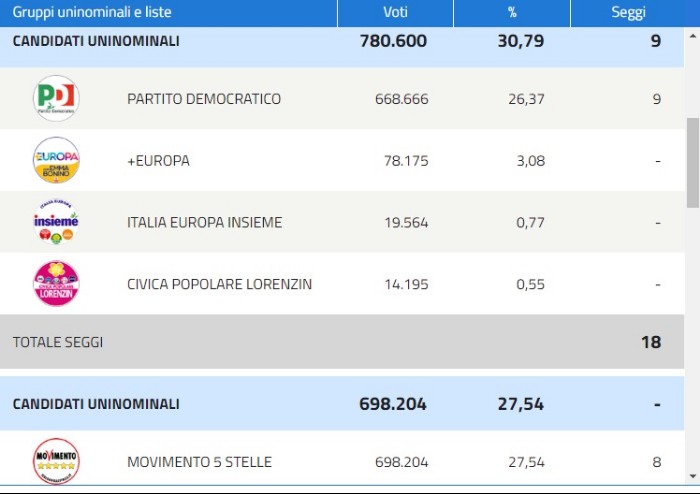Click the Partito Democratico party logo
Image resolution: width=700 pixels, height=494 pixels.
click(x=56, y=98)
